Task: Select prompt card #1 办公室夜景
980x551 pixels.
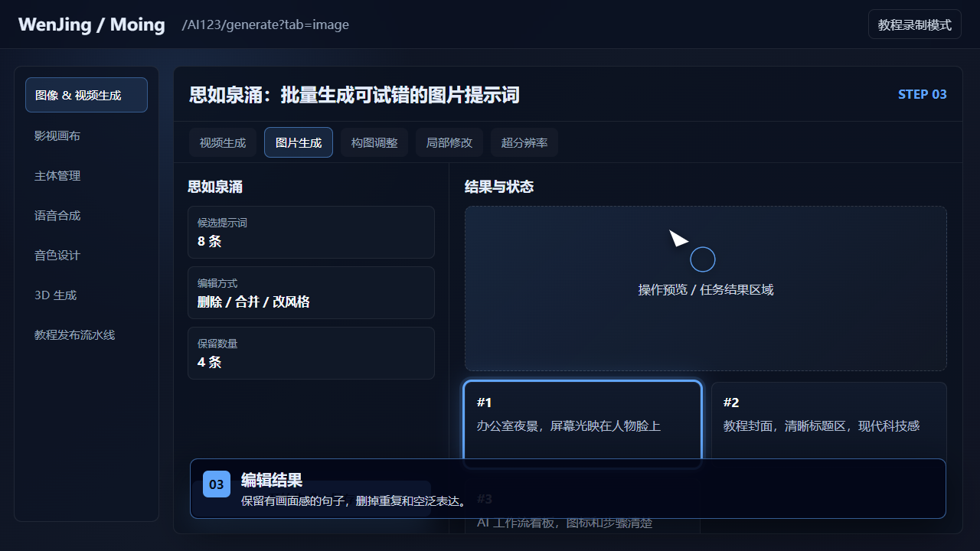Action: pos(583,423)
